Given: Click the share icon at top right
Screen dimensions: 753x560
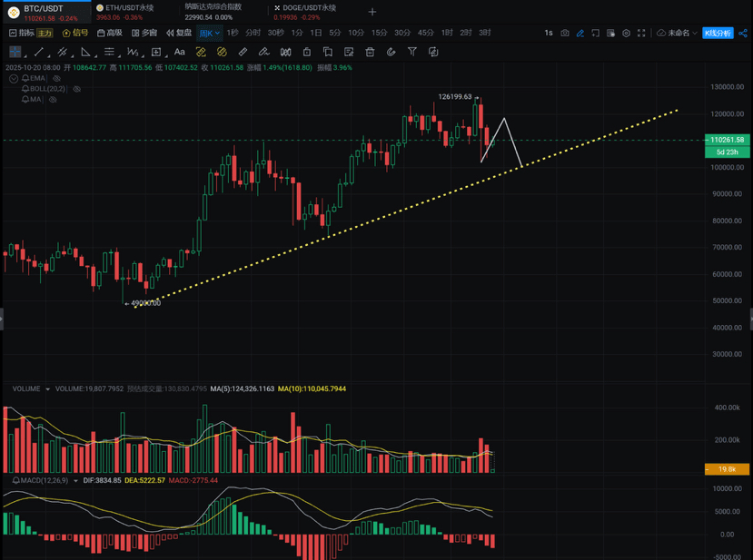Looking at the screenshot, I should click(x=743, y=33).
